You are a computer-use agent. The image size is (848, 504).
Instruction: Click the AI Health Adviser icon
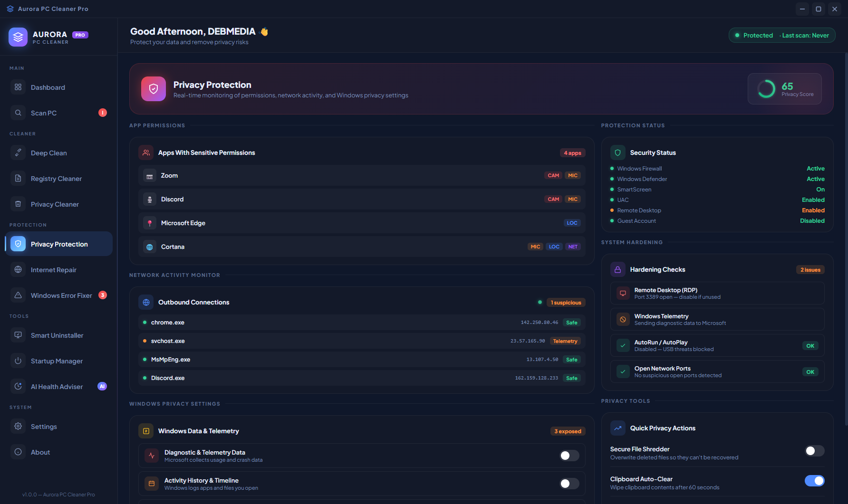(18, 387)
